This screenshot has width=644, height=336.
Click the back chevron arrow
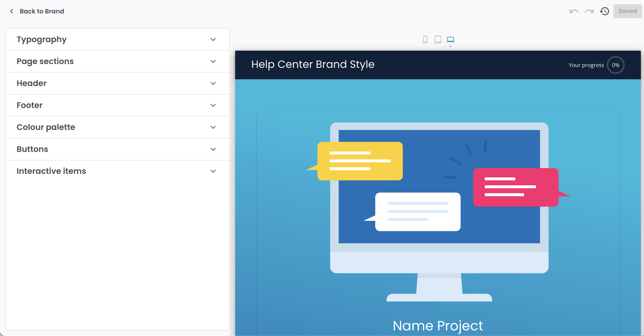[x=11, y=11]
